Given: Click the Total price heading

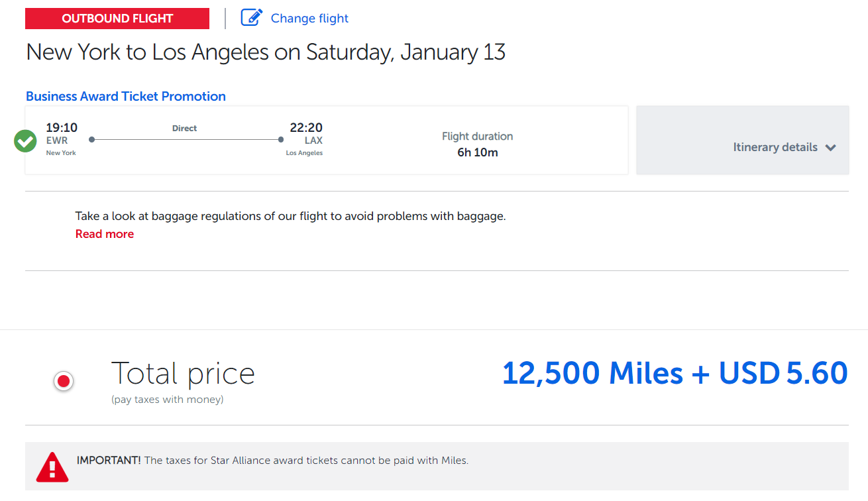Looking at the screenshot, I should click(x=183, y=373).
